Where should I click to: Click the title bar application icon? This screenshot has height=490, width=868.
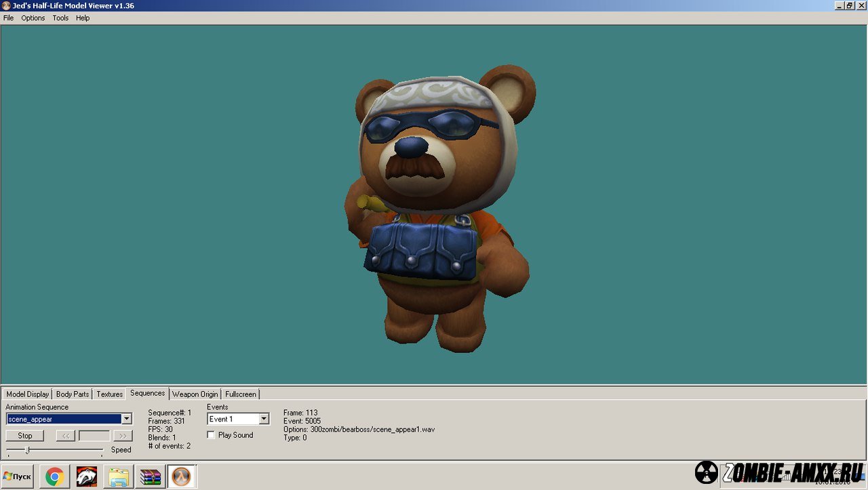tap(6, 5)
